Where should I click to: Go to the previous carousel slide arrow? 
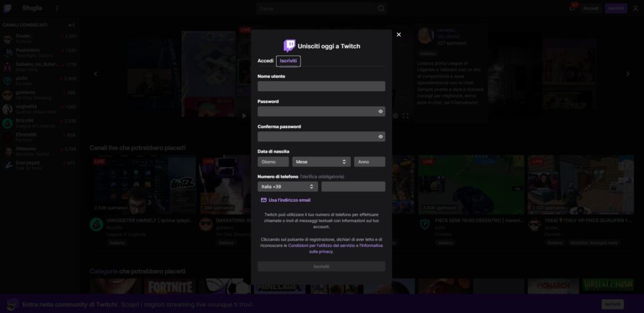pyautogui.click(x=96, y=74)
